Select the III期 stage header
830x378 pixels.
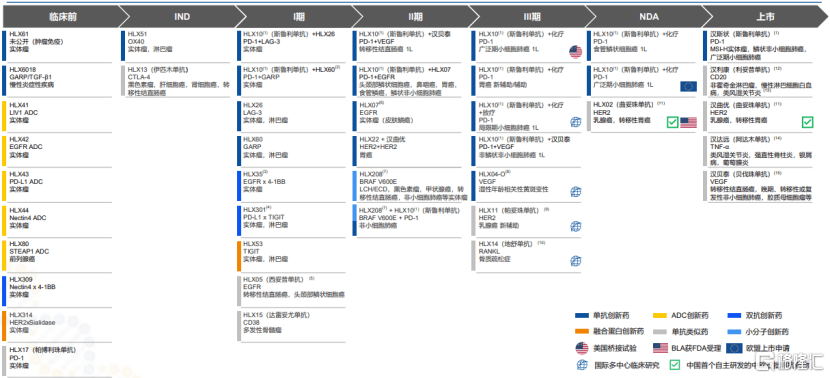click(x=531, y=17)
